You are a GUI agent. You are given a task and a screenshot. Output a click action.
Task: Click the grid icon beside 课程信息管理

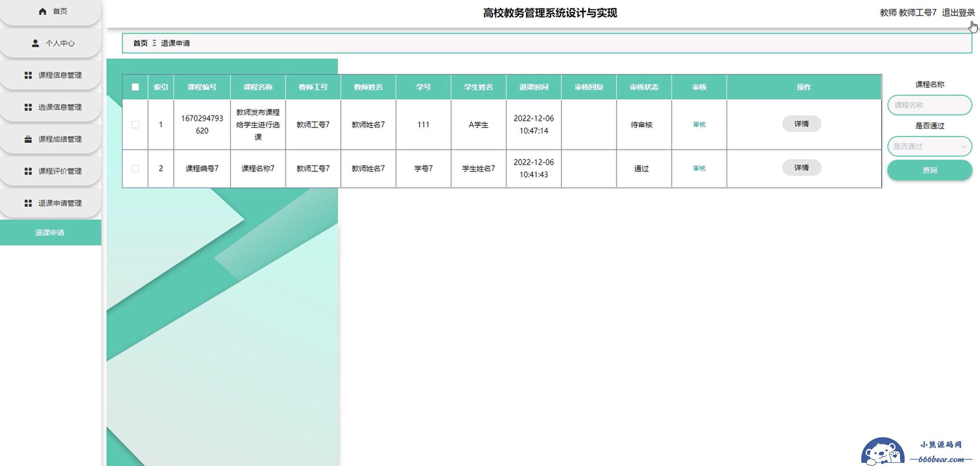pyautogui.click(x=28, y=75)
